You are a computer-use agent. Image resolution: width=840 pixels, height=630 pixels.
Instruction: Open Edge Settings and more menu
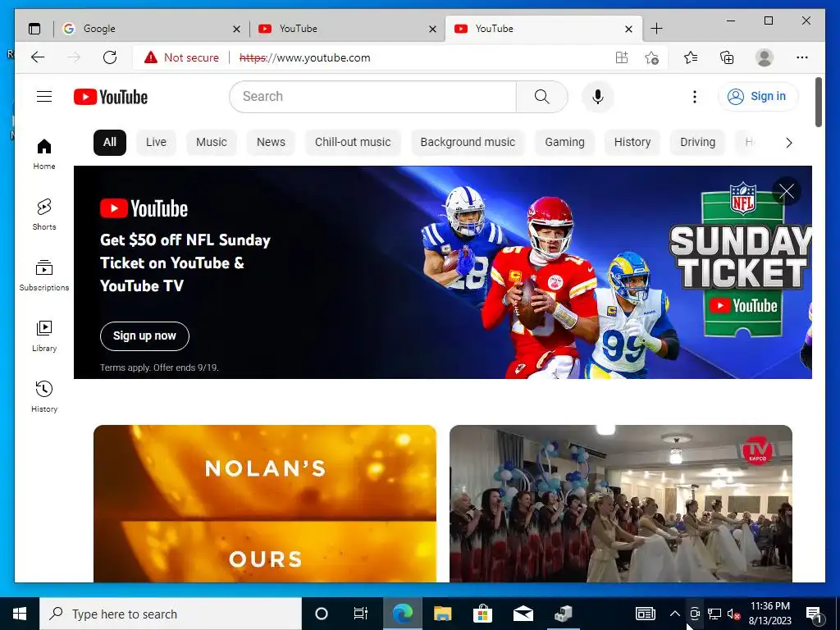(x=801, y=57)
